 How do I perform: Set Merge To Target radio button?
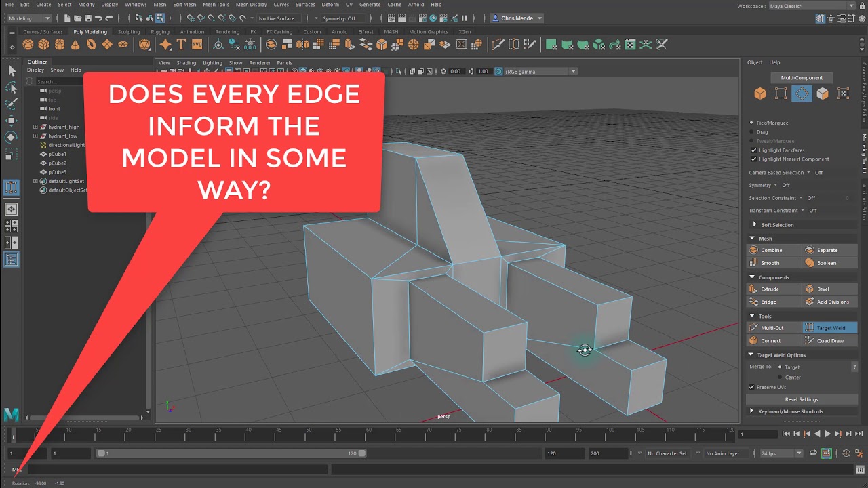pos(780,367)
